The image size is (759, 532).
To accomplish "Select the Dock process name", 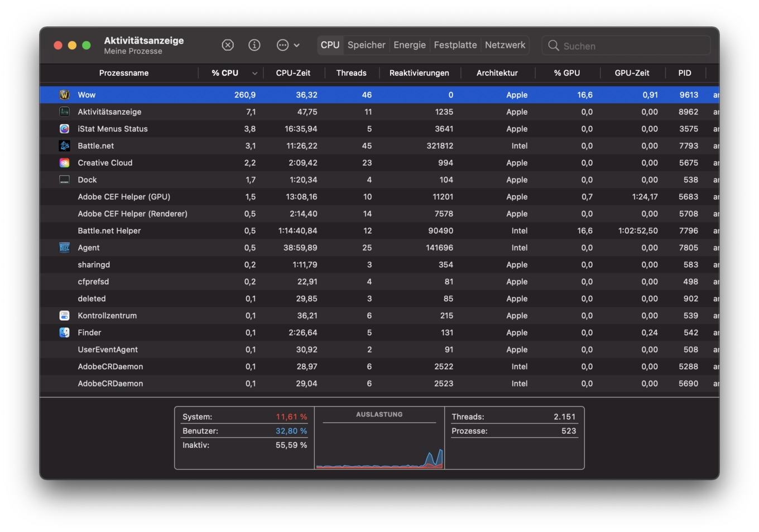I will tap(87, 180).
